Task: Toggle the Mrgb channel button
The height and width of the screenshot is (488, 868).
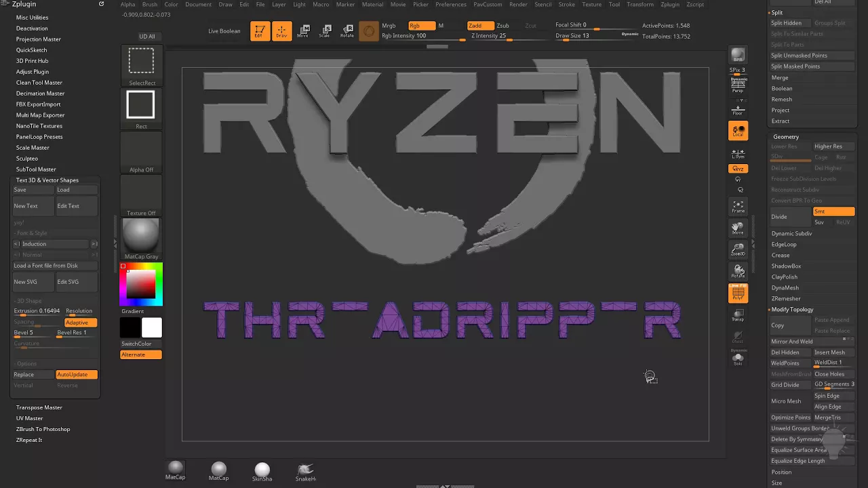Action: tap(389, 26)
